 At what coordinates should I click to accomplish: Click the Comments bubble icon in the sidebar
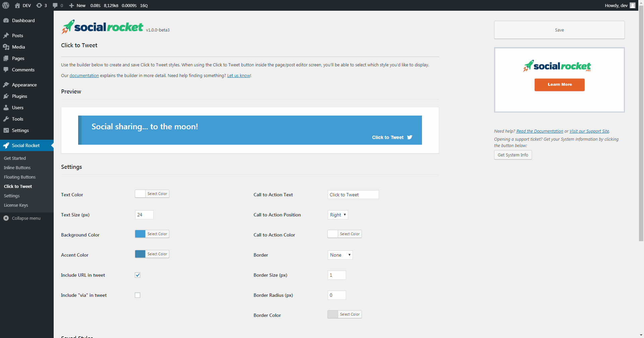[6, 70]
